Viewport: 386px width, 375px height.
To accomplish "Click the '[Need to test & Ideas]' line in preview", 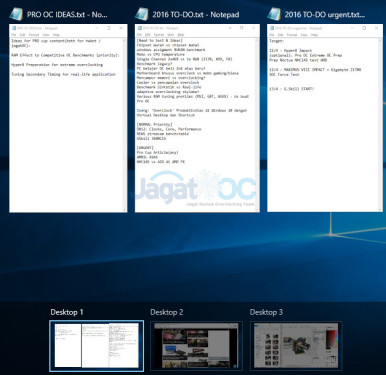I will [x=159, y=40].
